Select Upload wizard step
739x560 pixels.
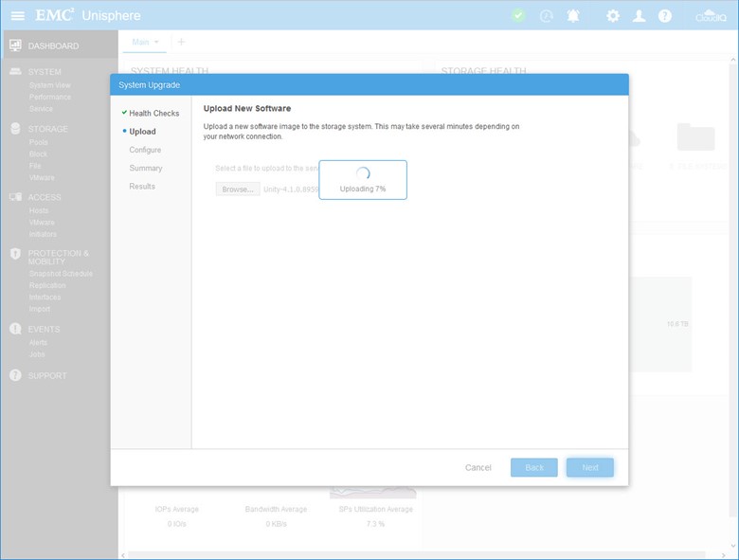point(142,132)
